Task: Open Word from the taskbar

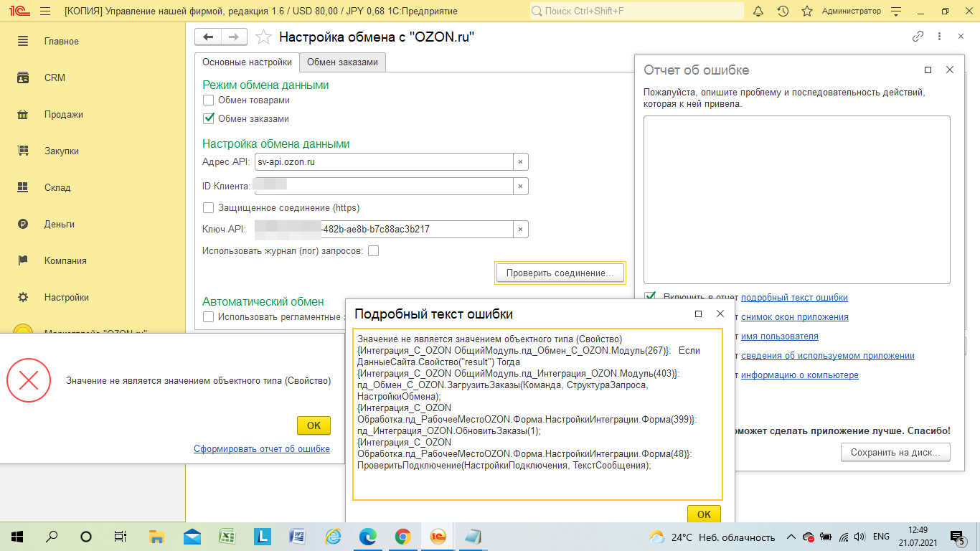Action: 297,537
